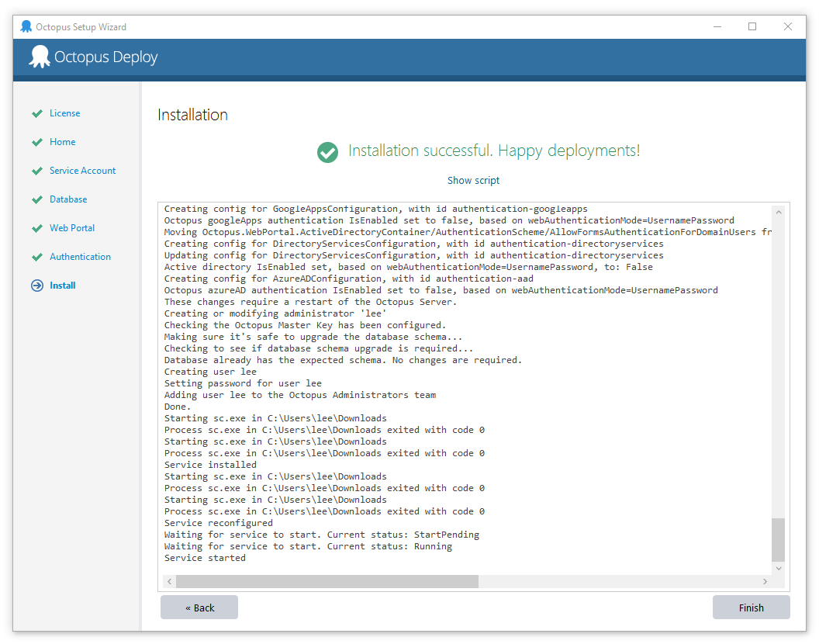
Task: Click 'Creating config for AzureADConfiguration' log line
Action: click(349, 279)
